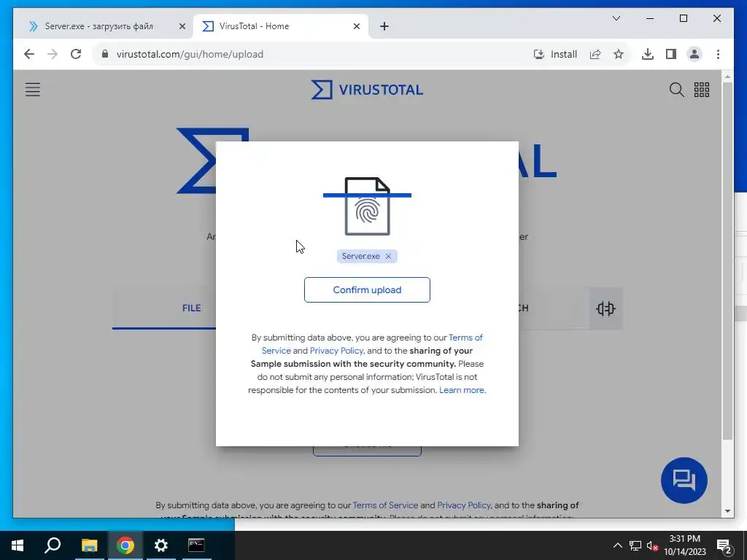
Task: Open Privacy Policy link in dialog
Action: 336,351
